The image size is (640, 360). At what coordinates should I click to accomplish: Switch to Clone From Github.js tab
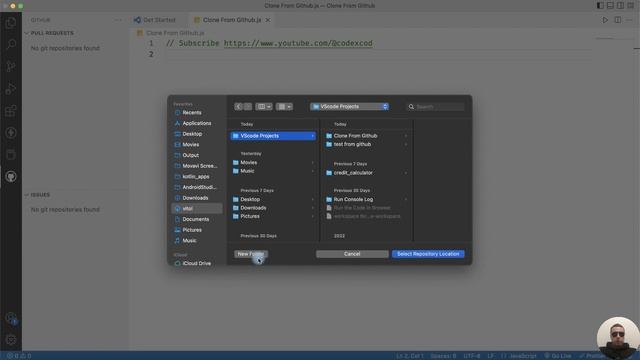[232, 20]
